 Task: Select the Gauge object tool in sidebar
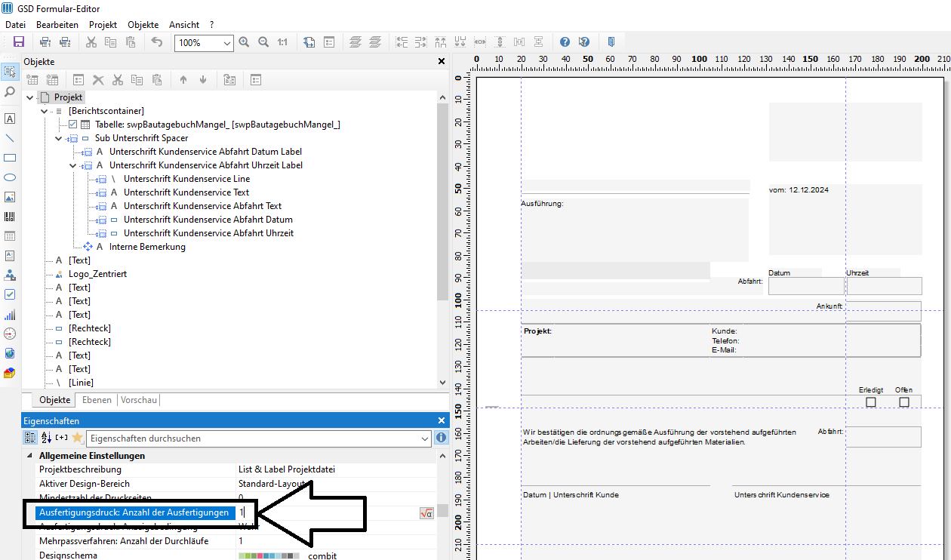[10, 334]
